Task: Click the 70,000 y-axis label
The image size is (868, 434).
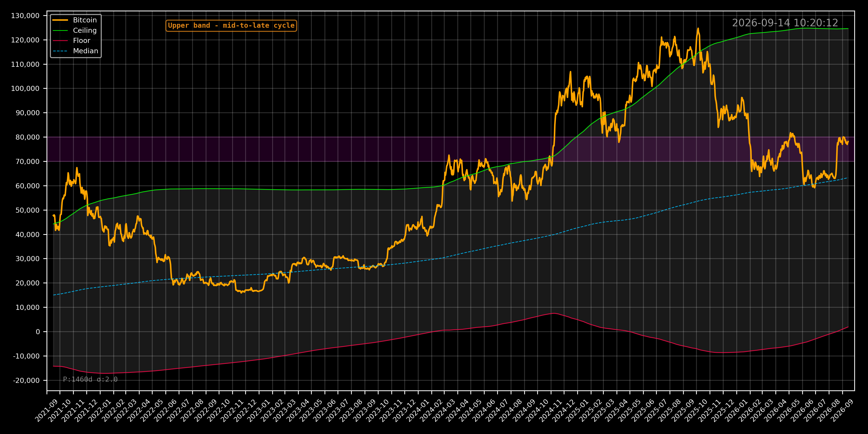Action: pyautogui.click(x=28, y=162)
